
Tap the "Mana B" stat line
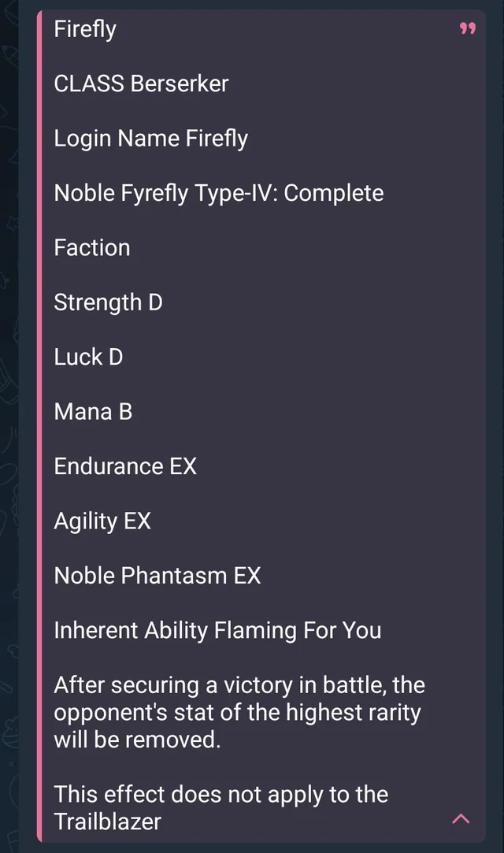pos(93,411)
